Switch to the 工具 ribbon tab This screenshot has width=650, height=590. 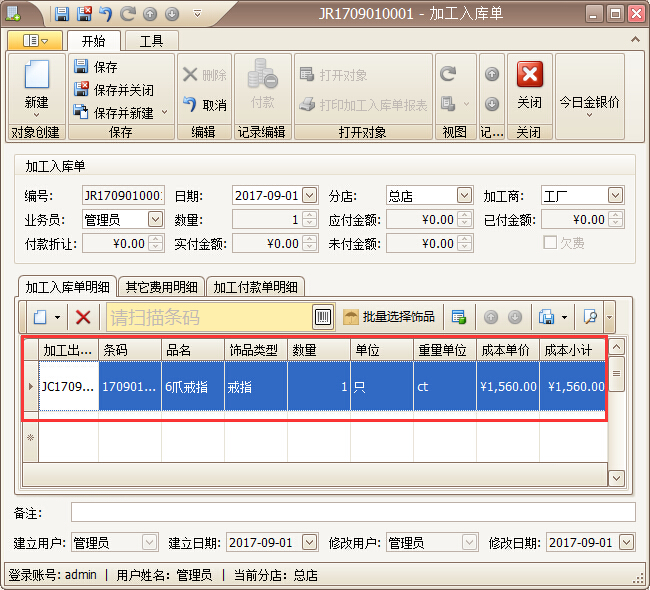point(151,41)
